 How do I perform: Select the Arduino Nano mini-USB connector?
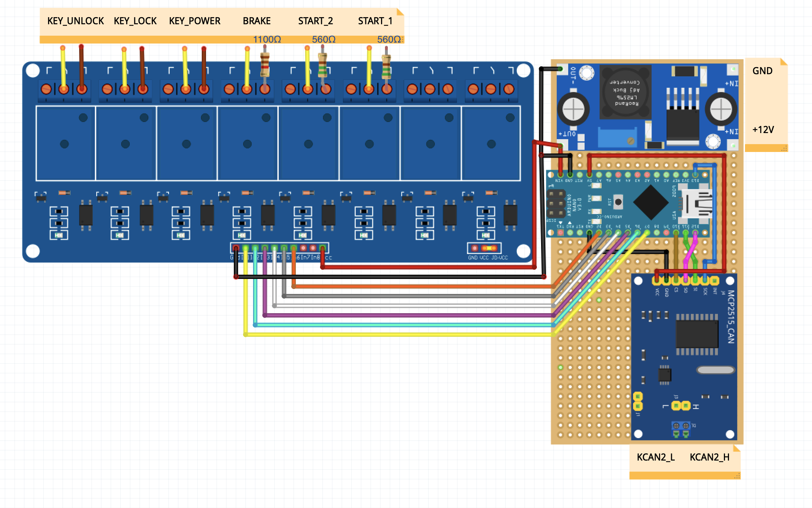[x=697, y=204]
